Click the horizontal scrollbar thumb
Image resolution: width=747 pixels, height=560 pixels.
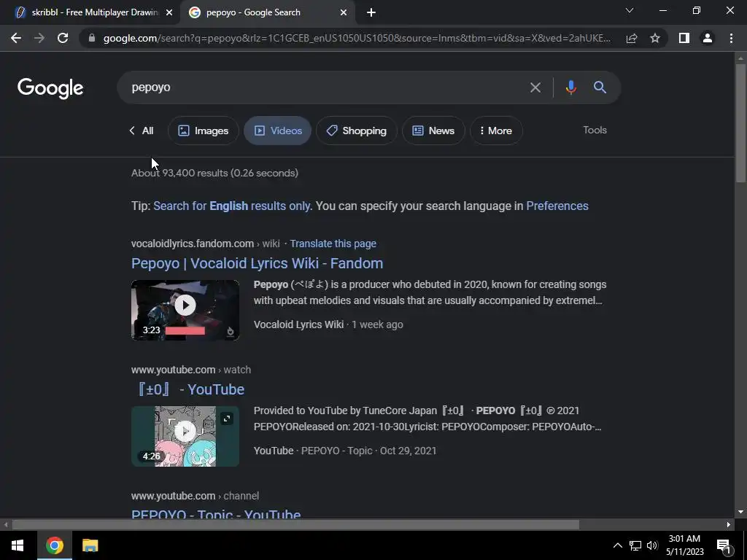click(295, 525)
